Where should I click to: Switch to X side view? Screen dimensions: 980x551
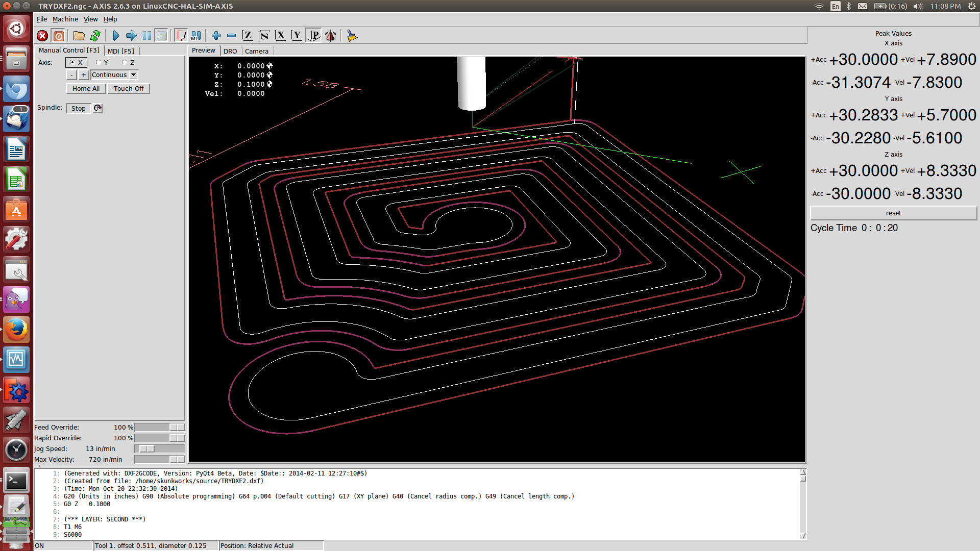(x=280, y=36)
